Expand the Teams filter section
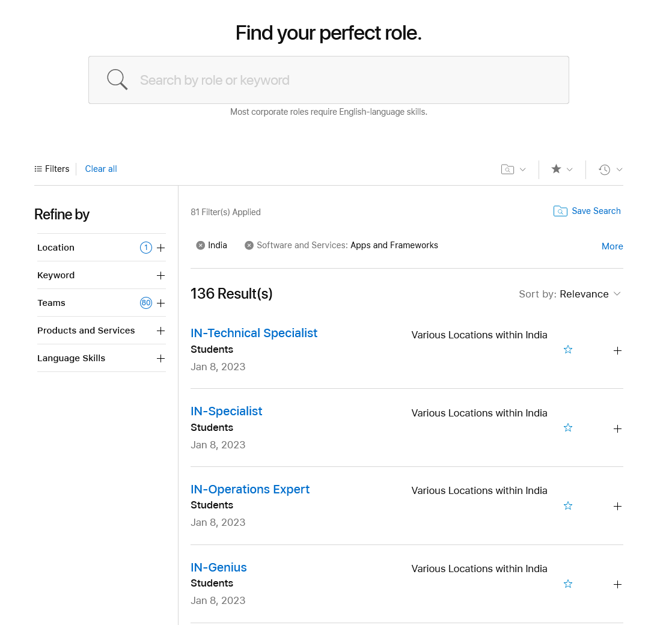Screen dimensions: 672x625 (160, 303)
